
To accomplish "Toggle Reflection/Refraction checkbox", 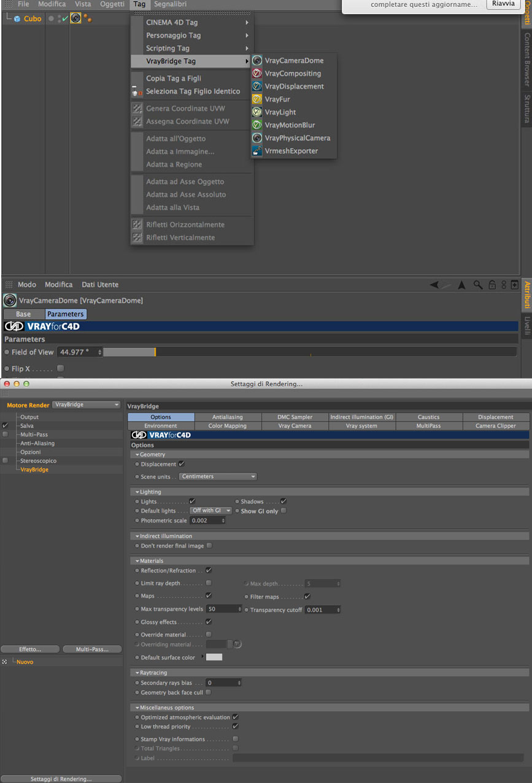I will tap(209, 571).
